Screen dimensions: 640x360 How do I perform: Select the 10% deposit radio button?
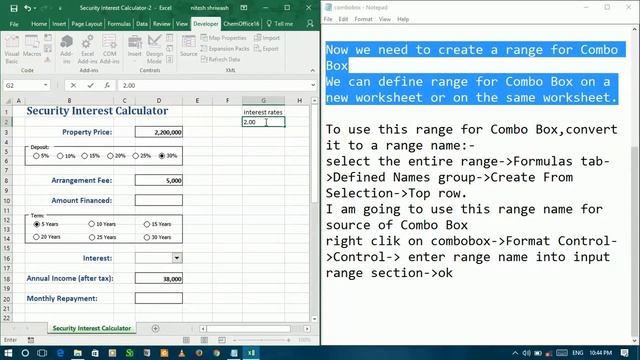pos(60,156)
